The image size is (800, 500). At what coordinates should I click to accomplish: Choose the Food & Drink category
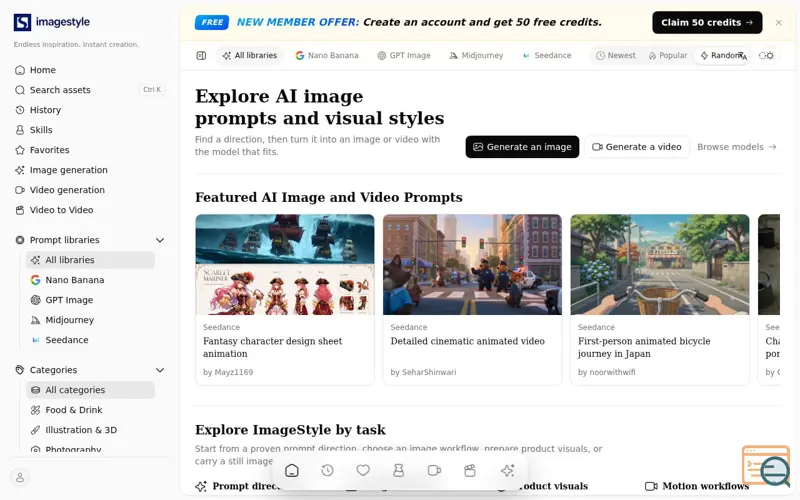pos(90,410)
